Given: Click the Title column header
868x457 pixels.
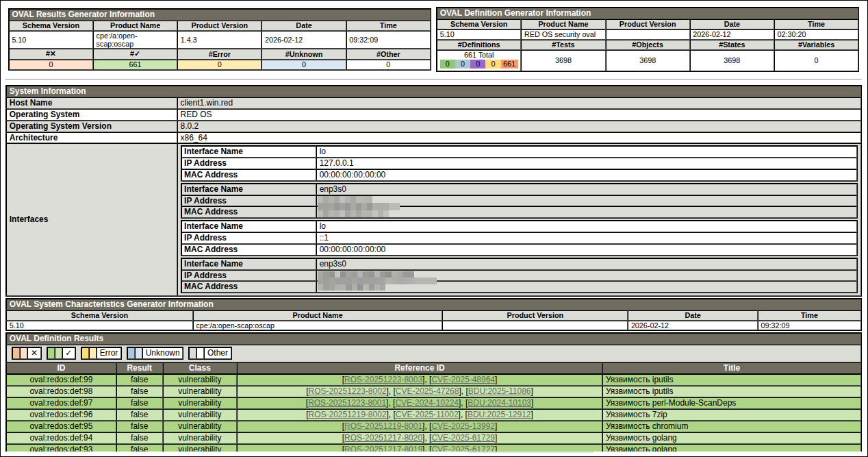Looking at the screenshot, I should (x=731, y=368).
